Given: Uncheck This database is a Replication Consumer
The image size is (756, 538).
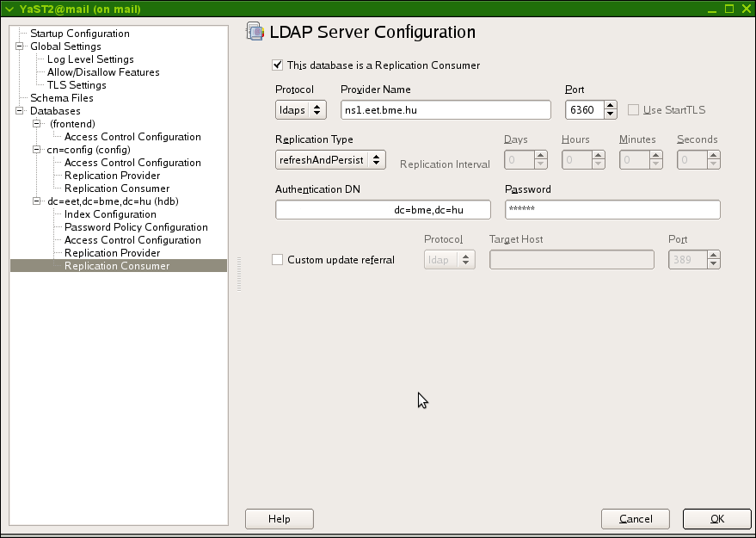Looking at the screenshot, I should click(x=277, y=65).
